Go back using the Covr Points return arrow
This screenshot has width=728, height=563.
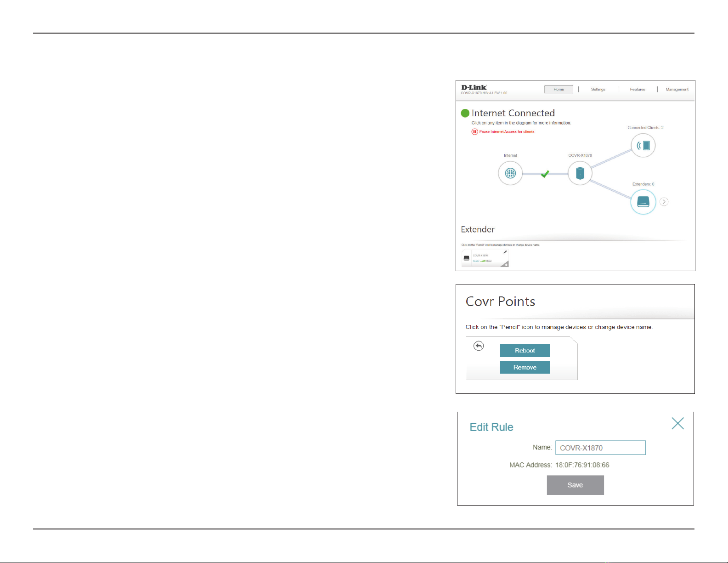[x=479, y=346]
